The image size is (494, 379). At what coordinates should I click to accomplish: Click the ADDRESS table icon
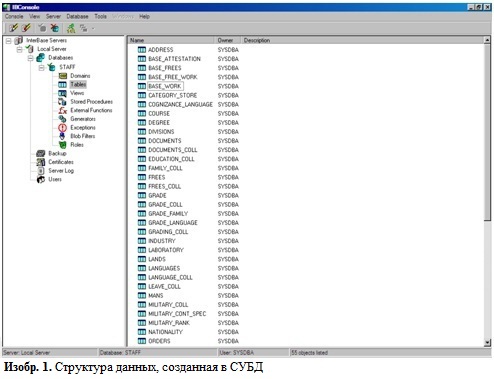[x=142, y=50]
